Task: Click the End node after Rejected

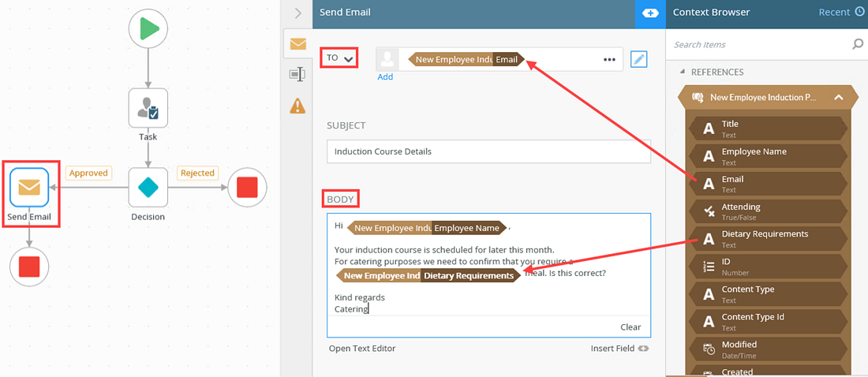Action: [x=247, y=188]
